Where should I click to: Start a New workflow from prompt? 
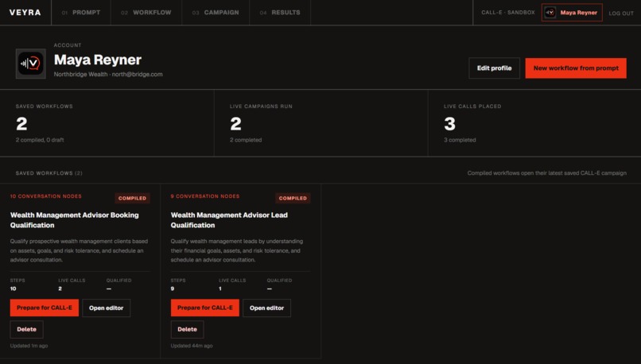coord(576,68)
